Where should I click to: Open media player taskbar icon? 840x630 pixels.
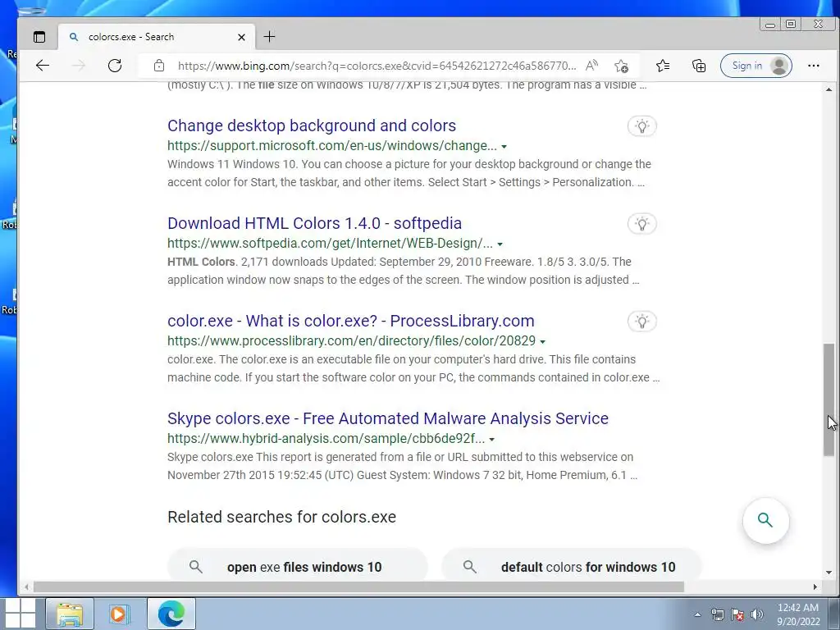pyautogui.click(x=120, y=614)
